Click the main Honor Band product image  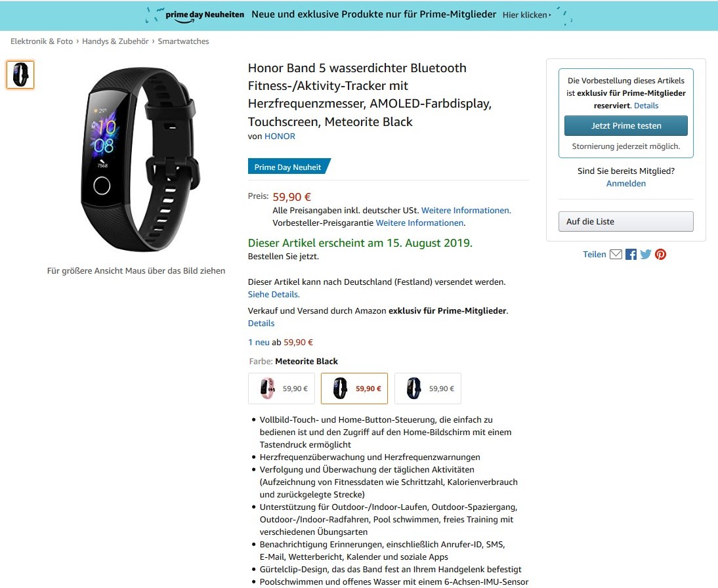tap(140, 159)
